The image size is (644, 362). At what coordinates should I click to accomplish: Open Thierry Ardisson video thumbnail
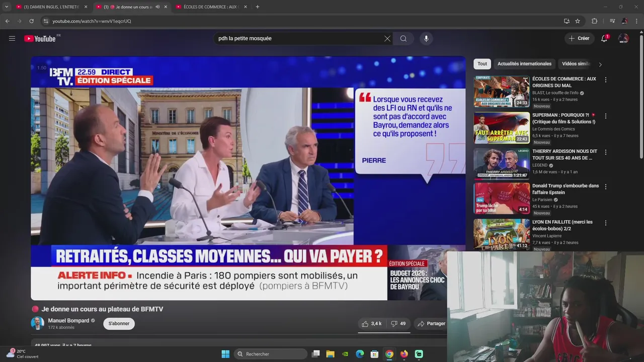tap(502, 164)
